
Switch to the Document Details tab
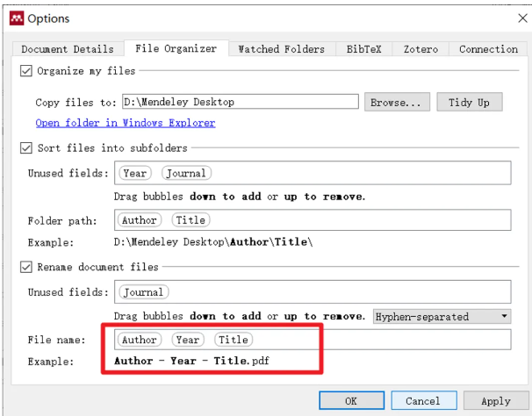point(68,49)
